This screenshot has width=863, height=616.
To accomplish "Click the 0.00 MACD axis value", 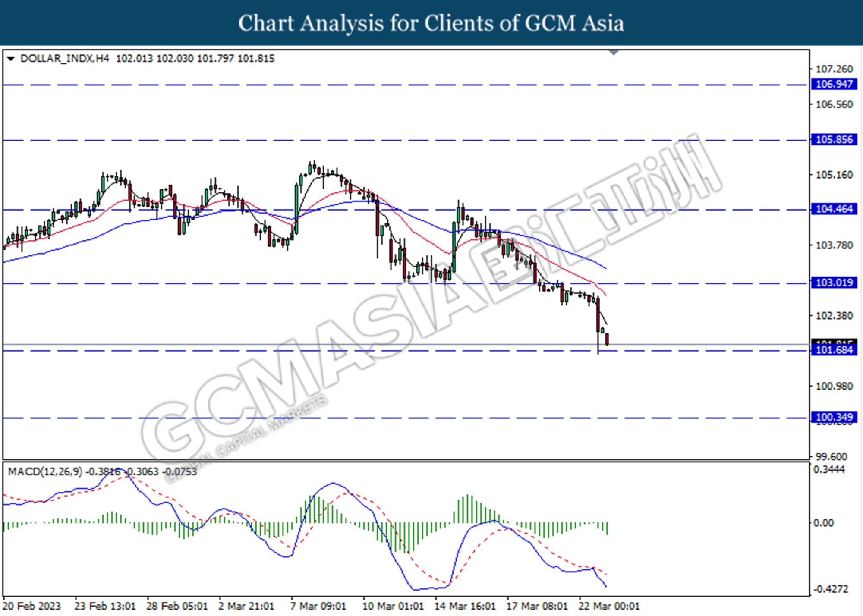I will click(x=823, y=523).
